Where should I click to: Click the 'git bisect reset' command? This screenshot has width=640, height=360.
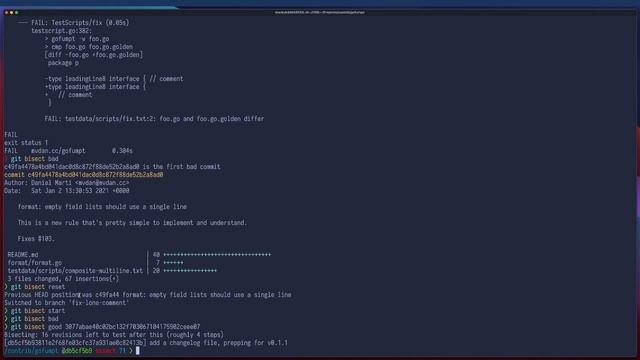pyautogui.click(x=38, y=287)
